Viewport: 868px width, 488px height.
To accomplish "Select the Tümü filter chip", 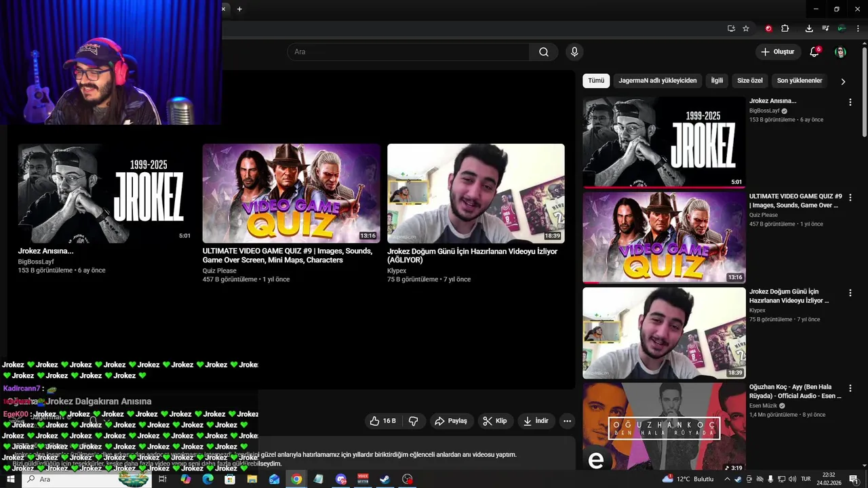I will point(596,81).
